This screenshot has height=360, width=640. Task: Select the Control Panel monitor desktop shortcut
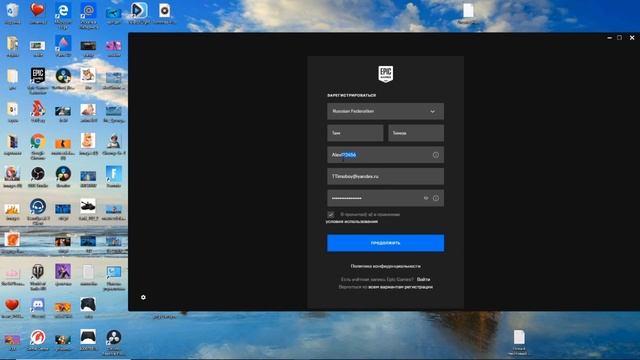point(113,277)
